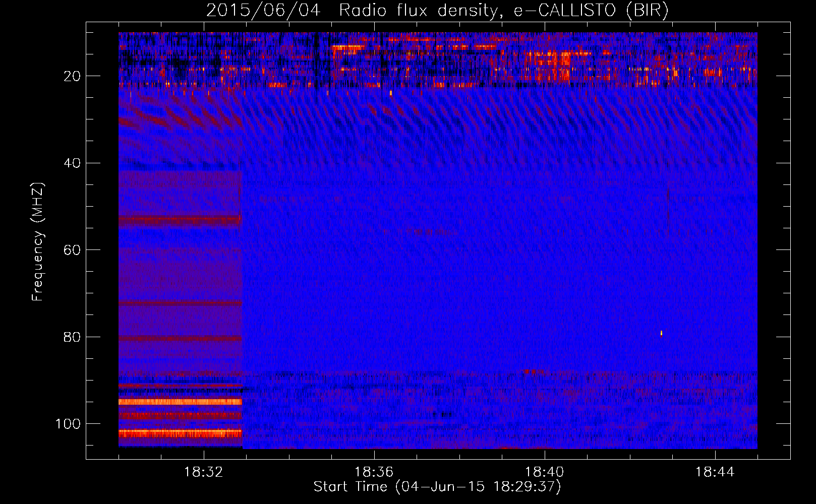Click the 80 MHz frequency tick label
816x504 pixels.
pos(73,337)
